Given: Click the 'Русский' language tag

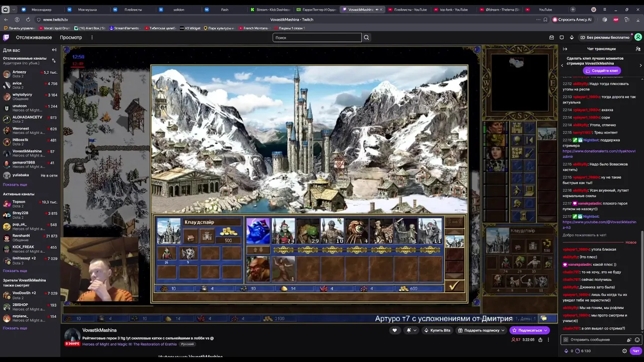Looking at the screenshot, I should coord(187,344).
